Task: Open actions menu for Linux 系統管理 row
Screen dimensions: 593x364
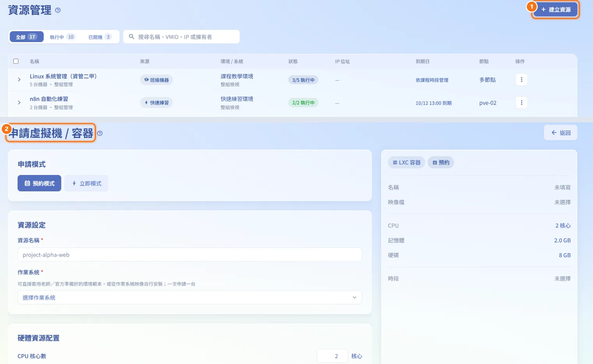Action: point(522,80)
